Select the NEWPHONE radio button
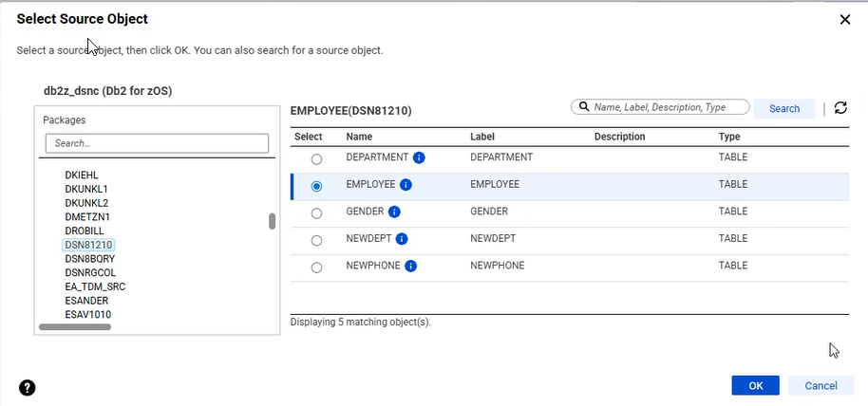 (x=316, y=268)
